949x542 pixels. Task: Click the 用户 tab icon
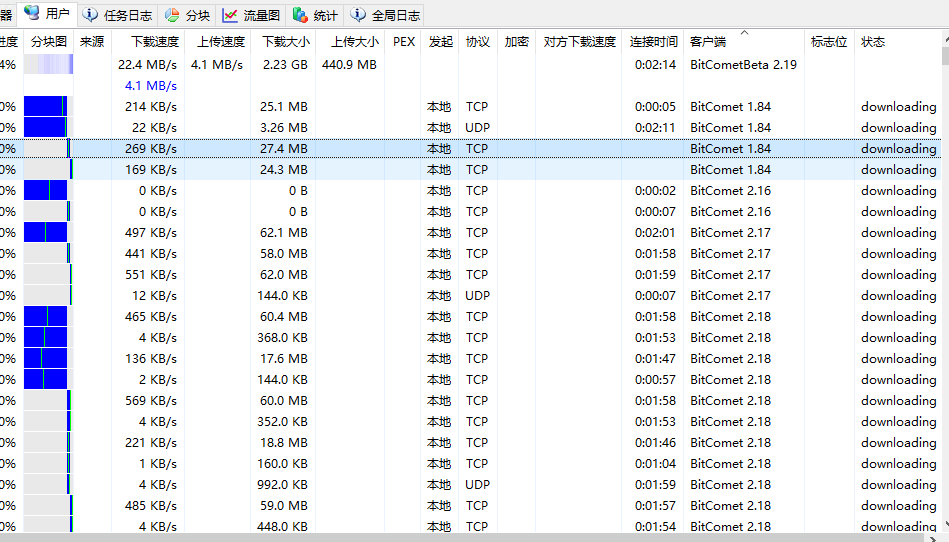tap(32, 14)
